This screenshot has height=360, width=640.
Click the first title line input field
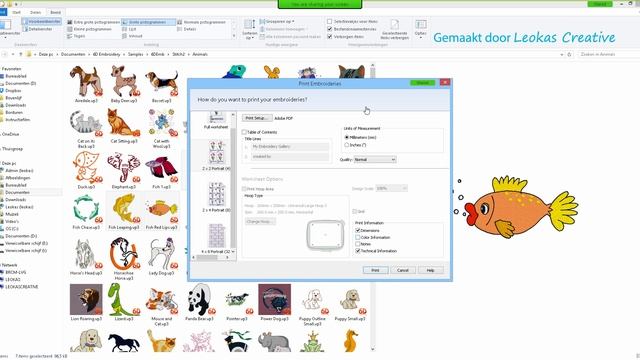[290, 147]
